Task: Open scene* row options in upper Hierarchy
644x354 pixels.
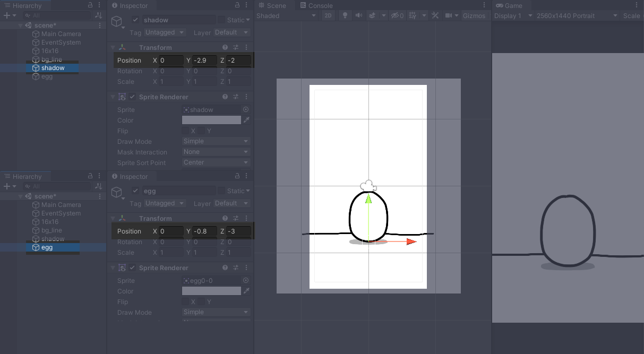Action: coord(100,25)
